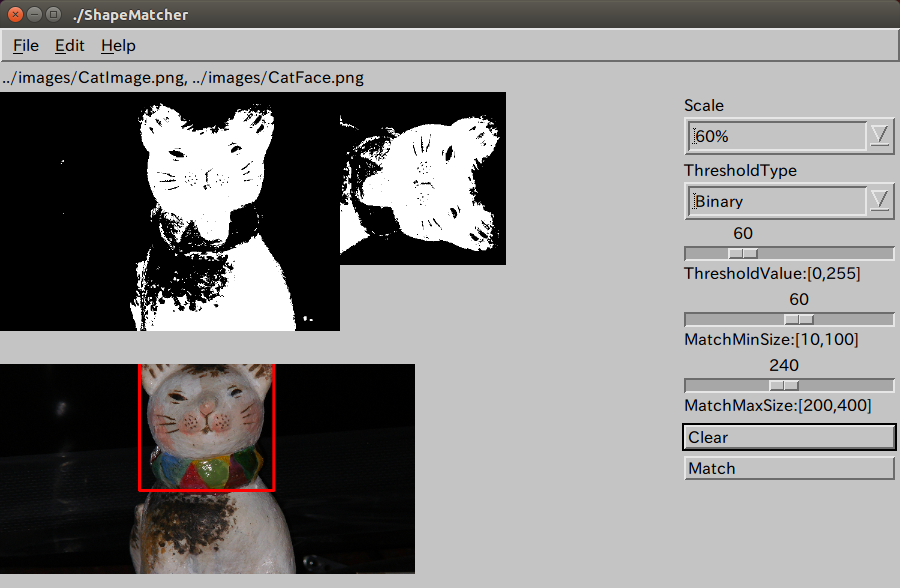Image resolution: width=900 pixels, height=588 pixels.
Task: Click the ThresholdValue slider handle
Action: 743,253
